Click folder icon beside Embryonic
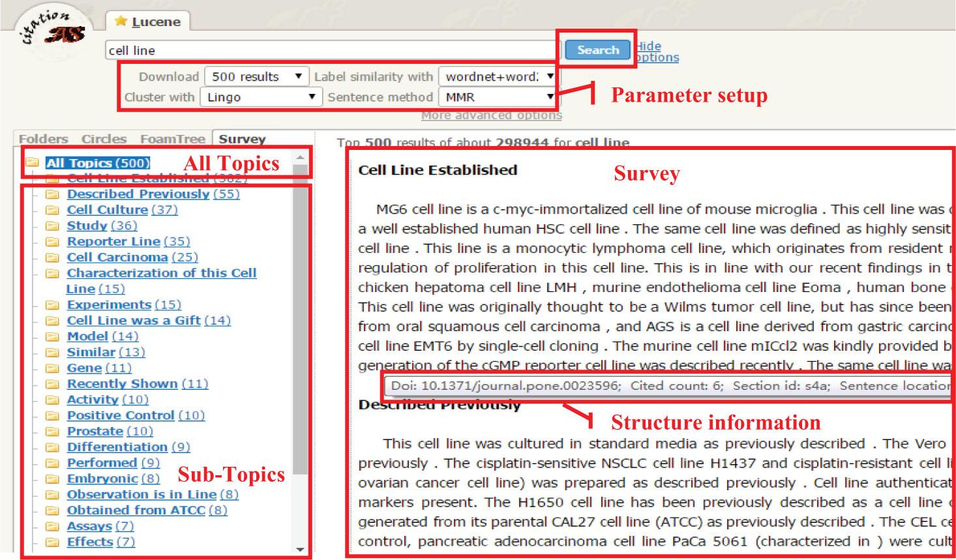This screenshot has height=560, width=956. tap(52, 479)
